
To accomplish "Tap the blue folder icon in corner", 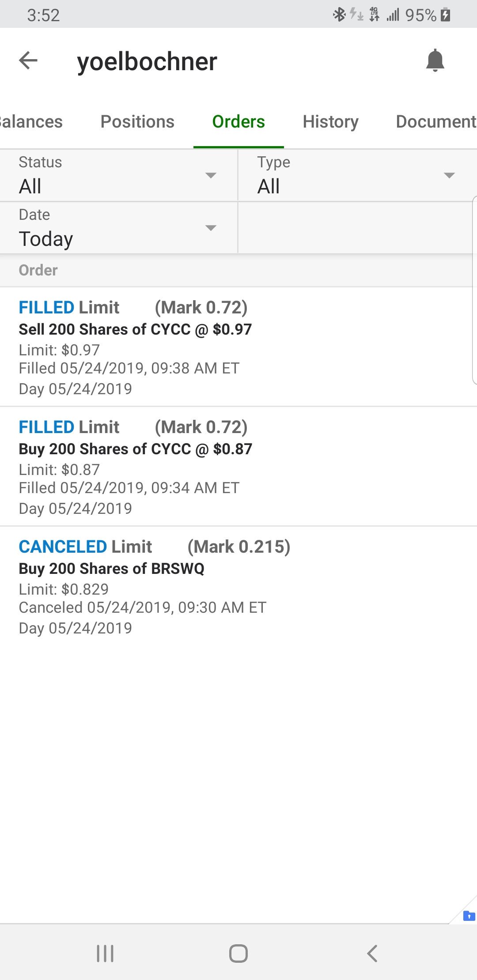I will tap(469, 916).
